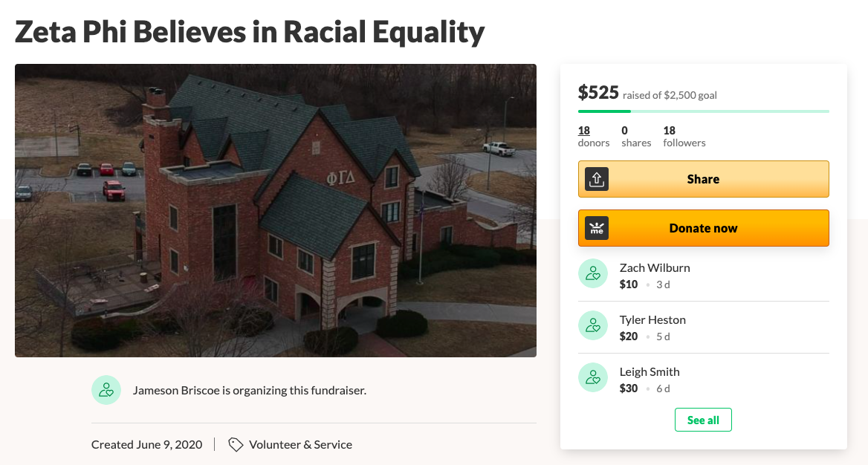Click the GoFundMe icon on Donate button
Image resolution: width=868 pixels, height=465 pixels.
tap(597, 228)
